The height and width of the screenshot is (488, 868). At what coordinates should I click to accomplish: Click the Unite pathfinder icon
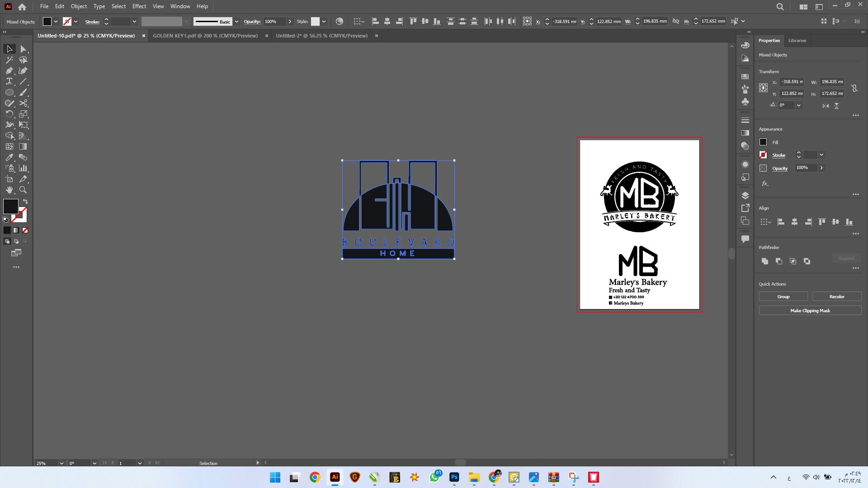765,261
